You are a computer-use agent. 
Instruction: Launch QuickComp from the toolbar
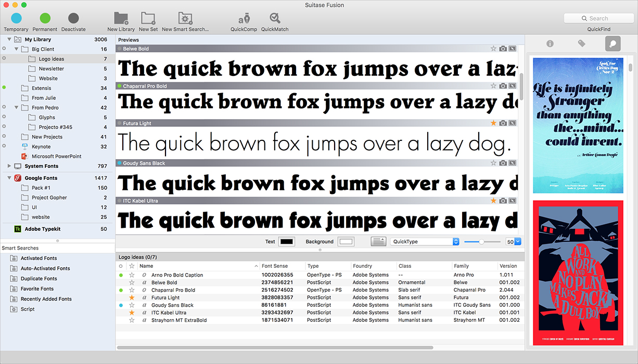[244, 19]
